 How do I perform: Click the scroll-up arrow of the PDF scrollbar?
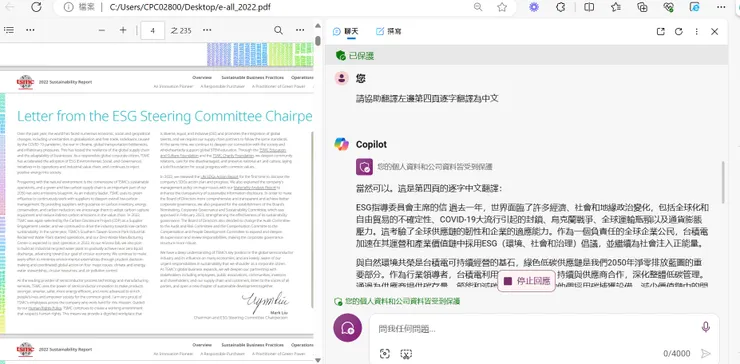(318, 25)
